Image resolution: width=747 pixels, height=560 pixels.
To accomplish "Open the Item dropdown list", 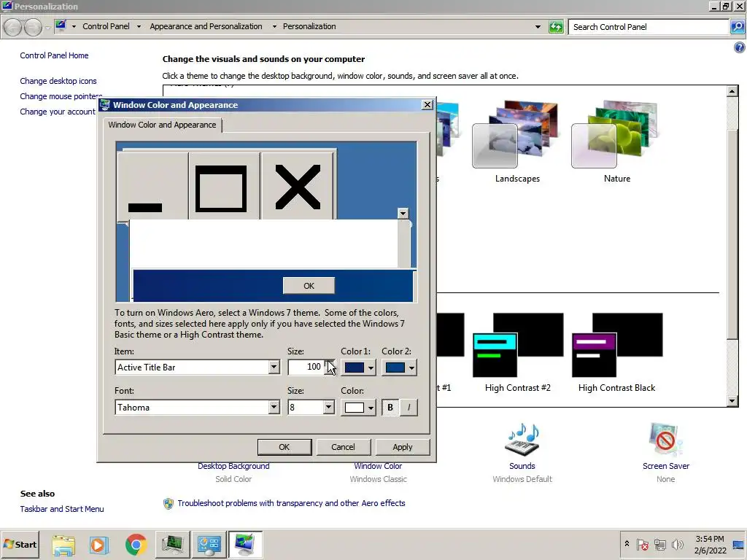I will point(274,367).
